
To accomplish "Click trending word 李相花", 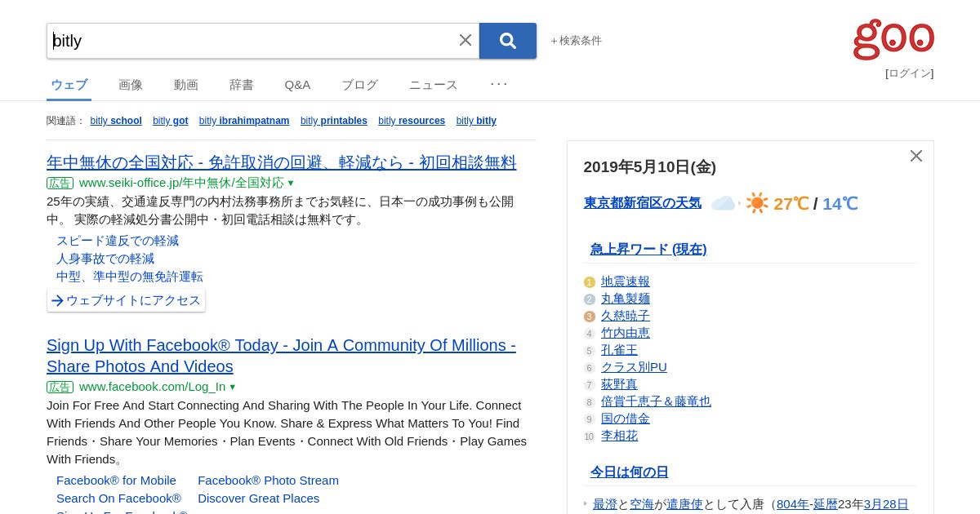I will [619, 436].
